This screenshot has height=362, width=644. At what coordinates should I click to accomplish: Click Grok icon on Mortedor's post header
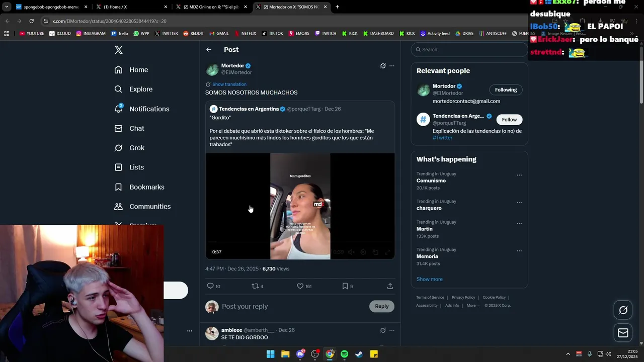click(x=383, y=66)
